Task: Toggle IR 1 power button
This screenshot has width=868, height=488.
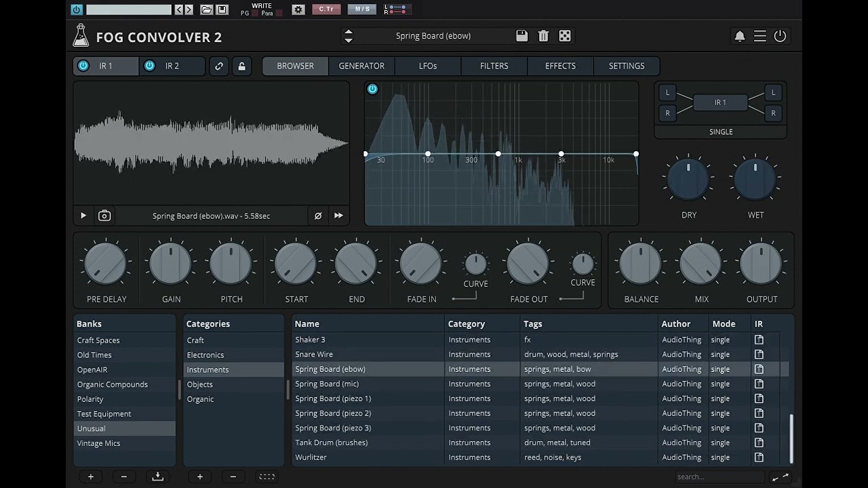Action: point(83,66)
